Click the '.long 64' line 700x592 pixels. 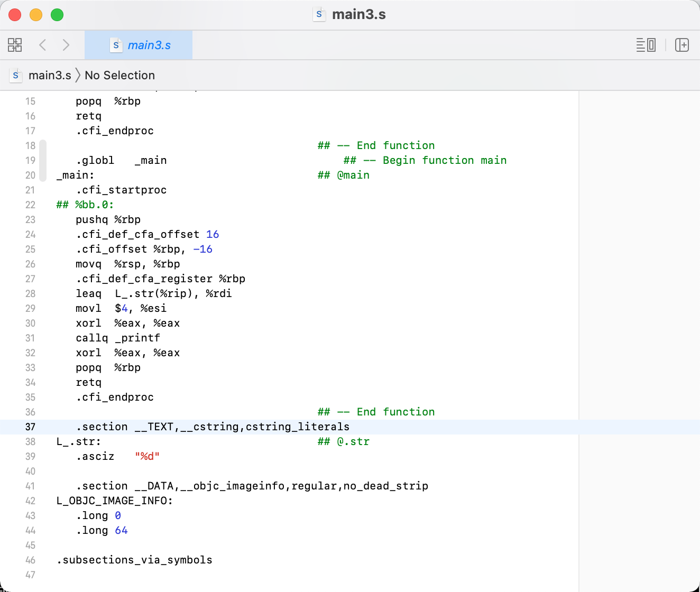[102, 530]
